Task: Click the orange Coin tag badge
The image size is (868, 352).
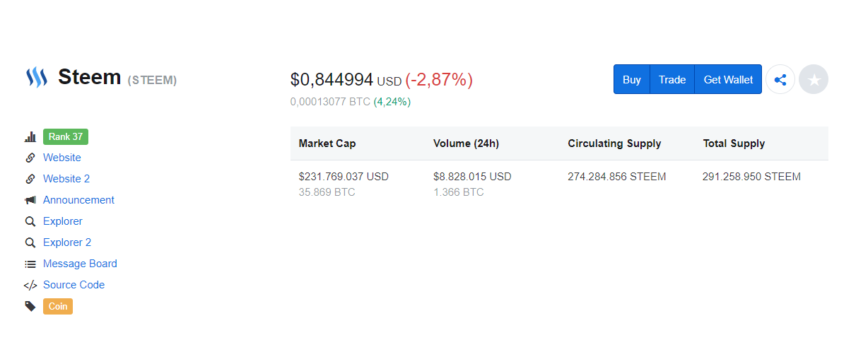Action: (x=58, y=306)
